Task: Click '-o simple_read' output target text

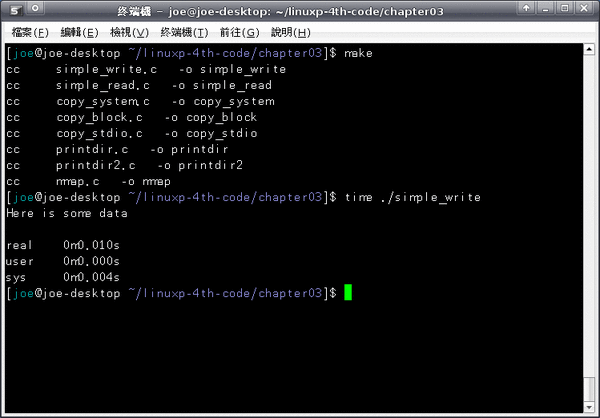Action: pos(222,85)
